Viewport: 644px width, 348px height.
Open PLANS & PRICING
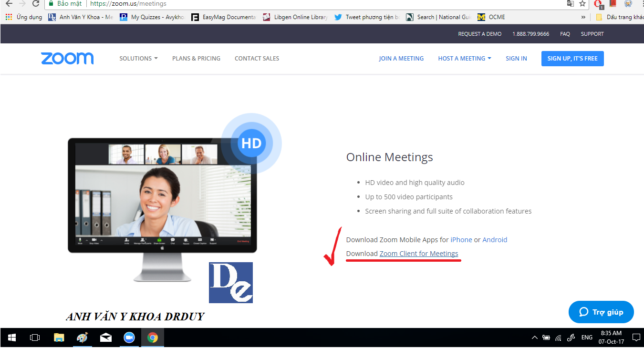pyautogui.click(x=196, y=58)
